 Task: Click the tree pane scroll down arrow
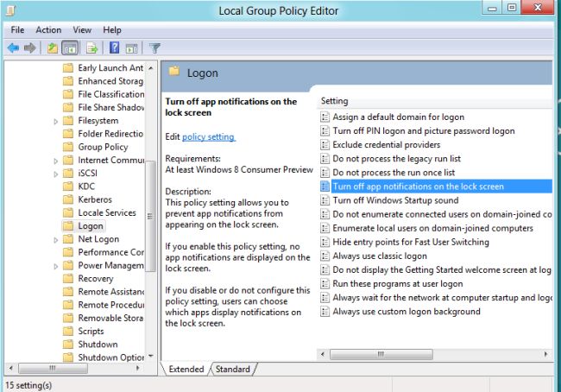151,356
